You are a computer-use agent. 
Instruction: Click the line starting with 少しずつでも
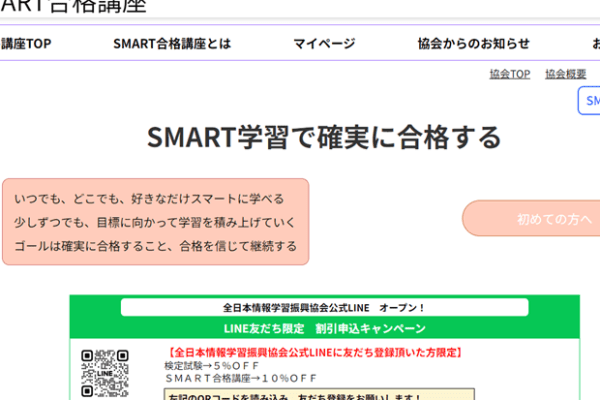pyautogui.click(x=156, y=222)
